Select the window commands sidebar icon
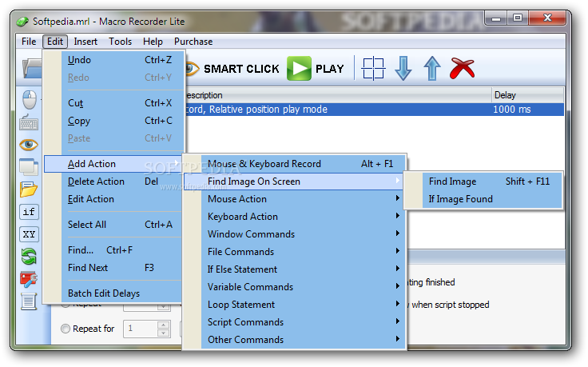The width and height of the screenshot is (588, 367). pyautogui.click(x=29, y=167)
